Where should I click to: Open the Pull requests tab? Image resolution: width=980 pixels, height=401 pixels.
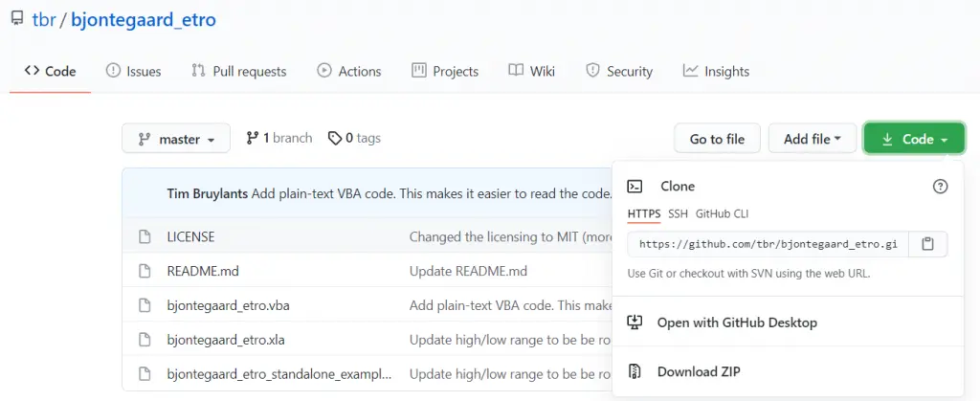(x=239, y=71)
